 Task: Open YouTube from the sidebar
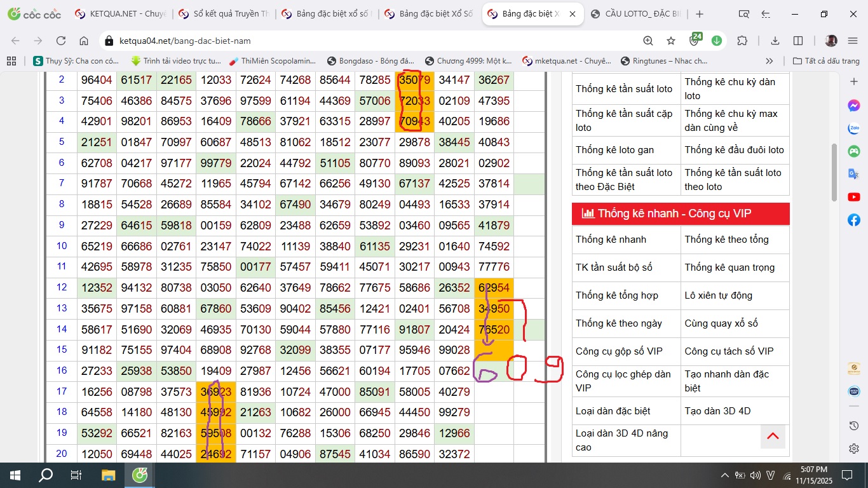[x=854, y=197]
